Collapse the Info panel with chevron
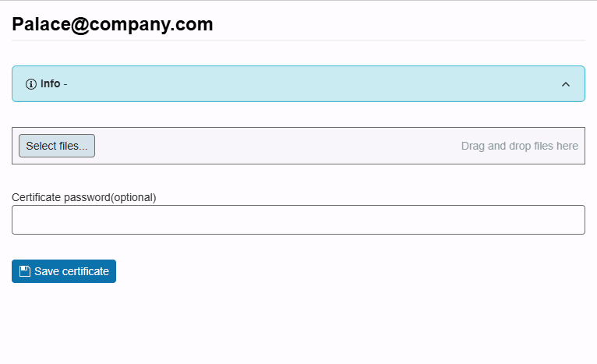This screenshot has height=364, width=597. [x=566, y=84]
